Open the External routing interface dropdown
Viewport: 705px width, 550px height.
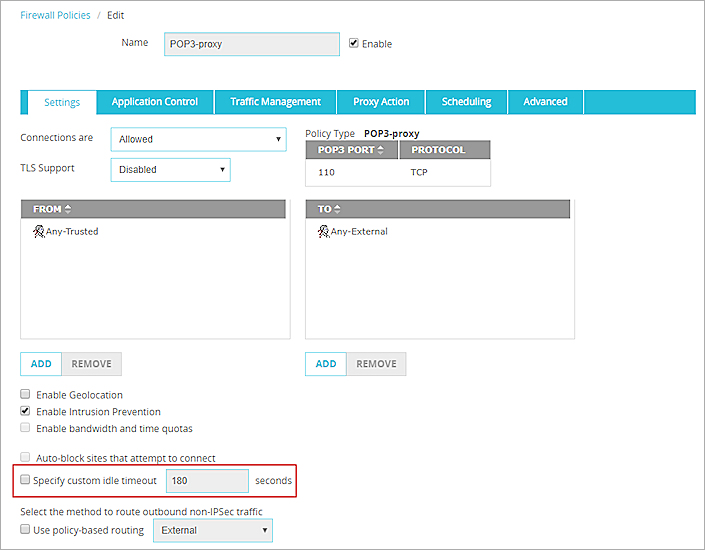click(212, 530)
